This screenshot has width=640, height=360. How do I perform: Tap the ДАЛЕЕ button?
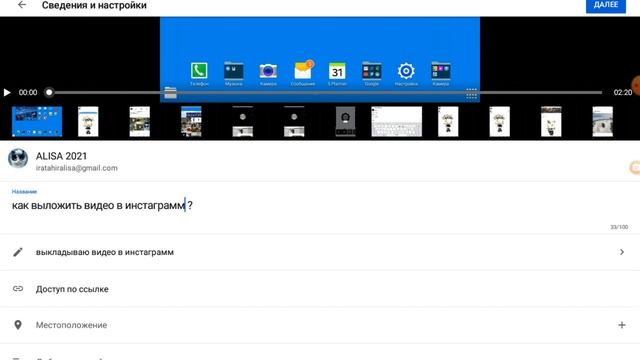[606, 6]
